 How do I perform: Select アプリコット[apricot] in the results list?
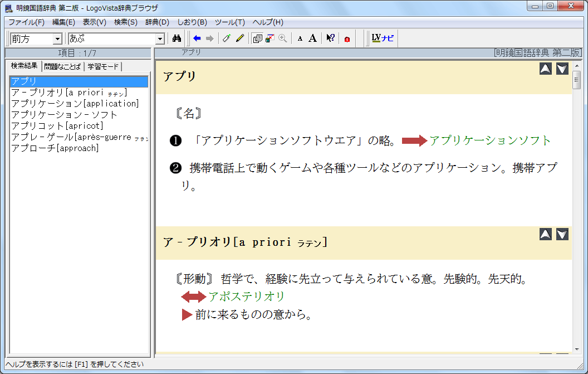click(57, 126)
